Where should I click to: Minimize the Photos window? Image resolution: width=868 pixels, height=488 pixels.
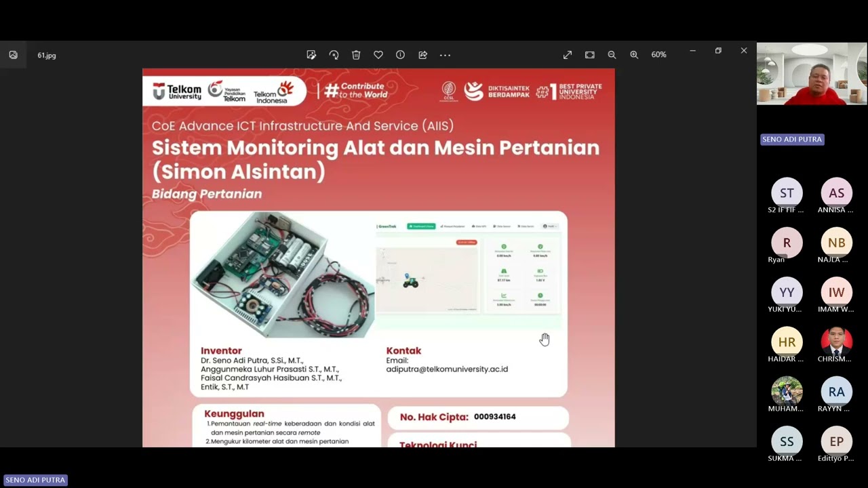(692, 51)
